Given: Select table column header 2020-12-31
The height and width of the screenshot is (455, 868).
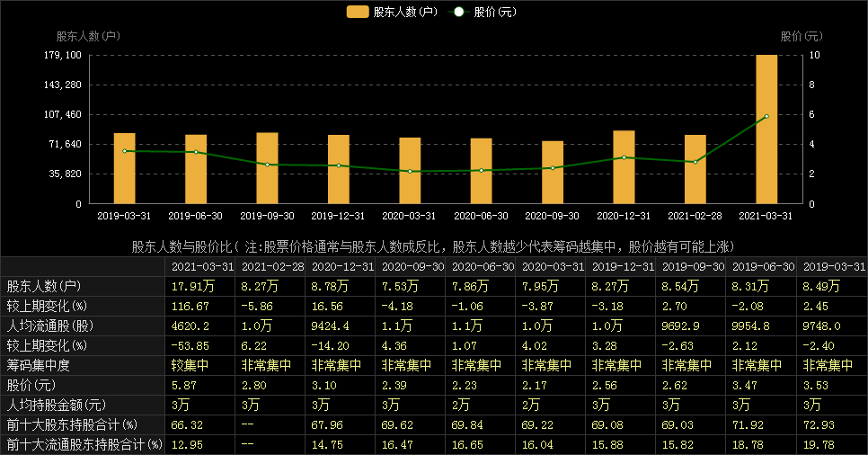Looking at the screenshot, I should [x=342, y=266].
